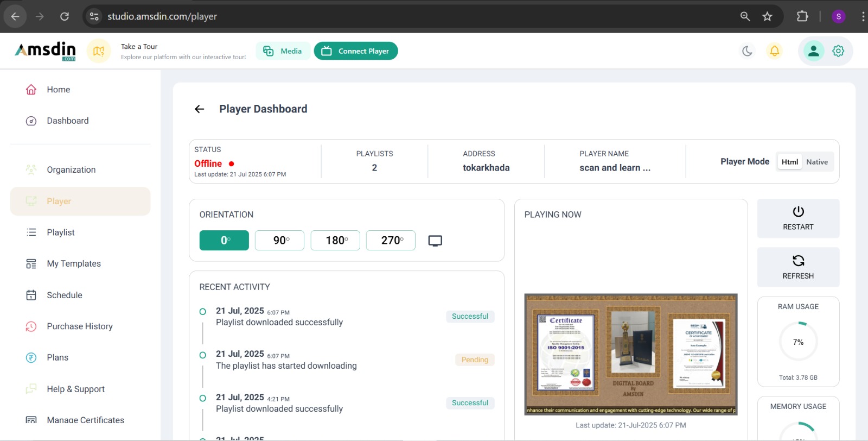Open Purchase History in sidebar
Image resolution: width=868 pixels, height=441 pixels.
[80, 326]
